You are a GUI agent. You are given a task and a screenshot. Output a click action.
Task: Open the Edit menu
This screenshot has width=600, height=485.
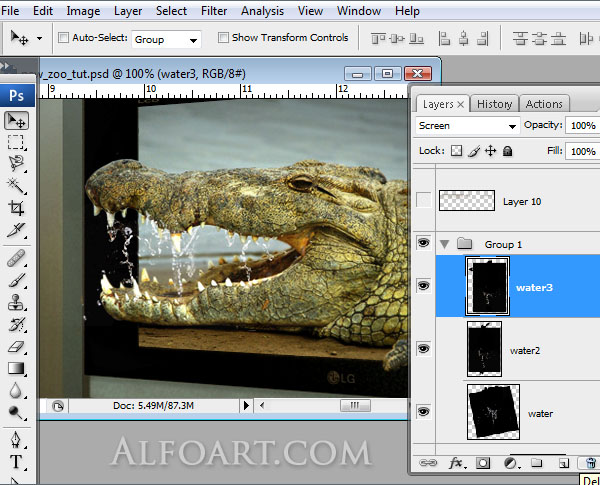[43, 11]
